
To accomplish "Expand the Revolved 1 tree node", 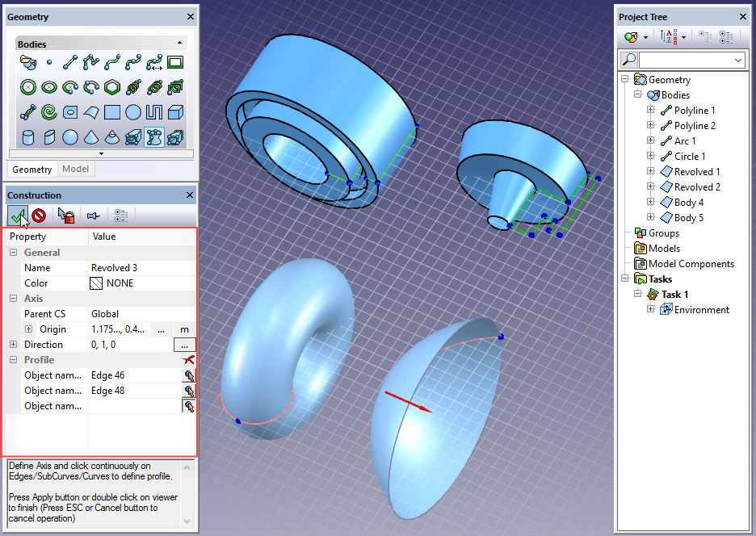I will coord(651,172).
